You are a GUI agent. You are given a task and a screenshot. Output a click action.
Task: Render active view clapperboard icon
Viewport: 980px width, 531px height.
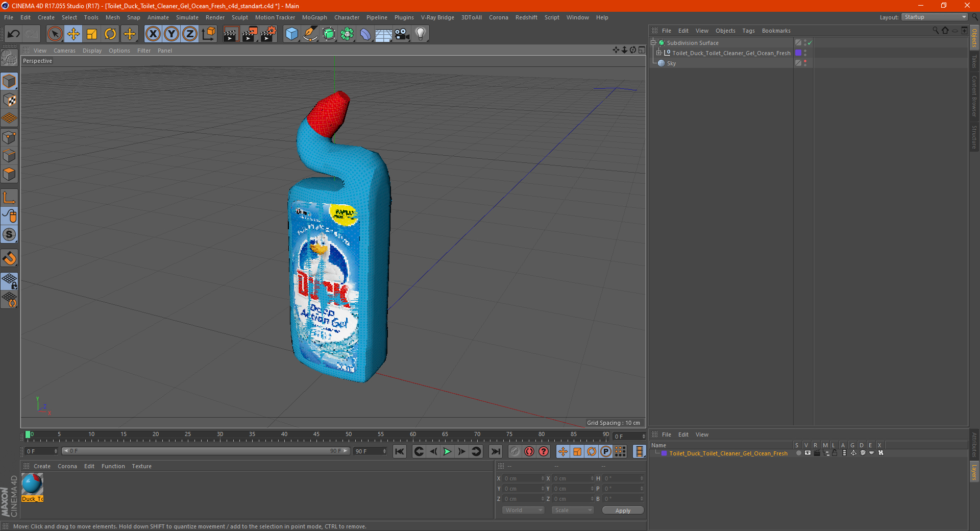click(x=231, y=34)
